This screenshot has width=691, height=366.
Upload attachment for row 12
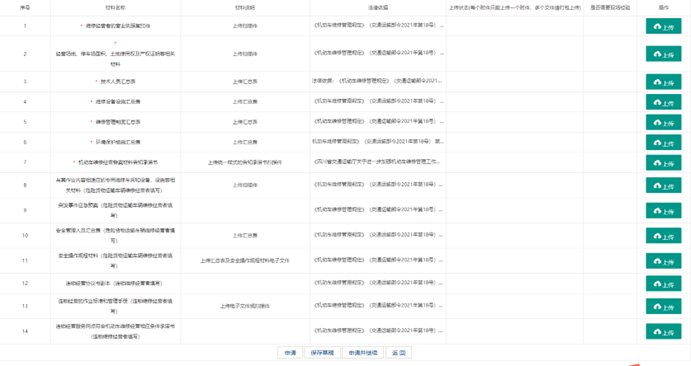(x=663, y=284)
